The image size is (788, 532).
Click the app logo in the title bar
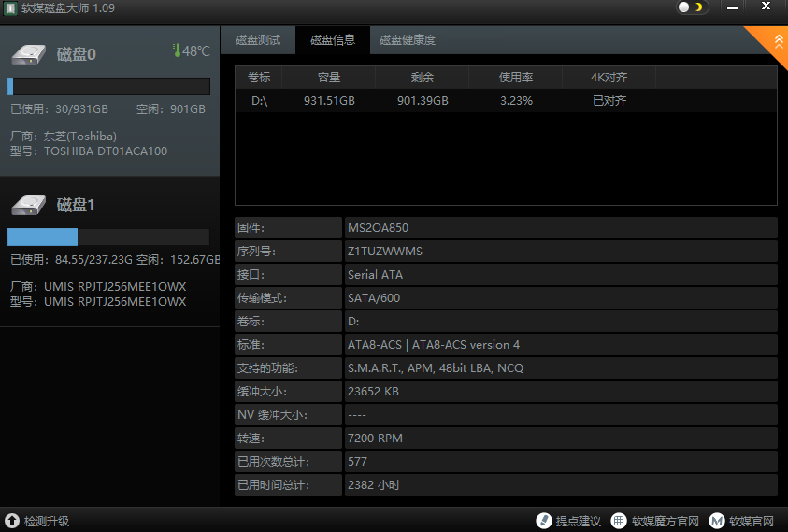pos(10,7)
